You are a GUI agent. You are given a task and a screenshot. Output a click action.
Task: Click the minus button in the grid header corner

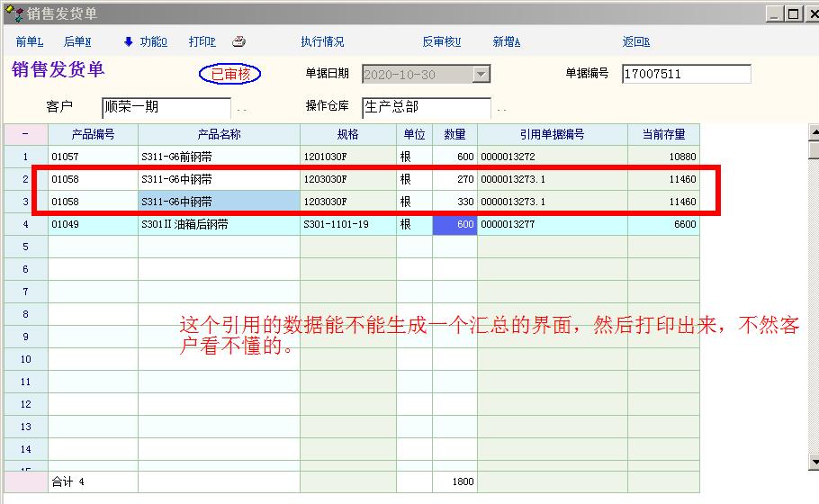(x=25, y=135)
